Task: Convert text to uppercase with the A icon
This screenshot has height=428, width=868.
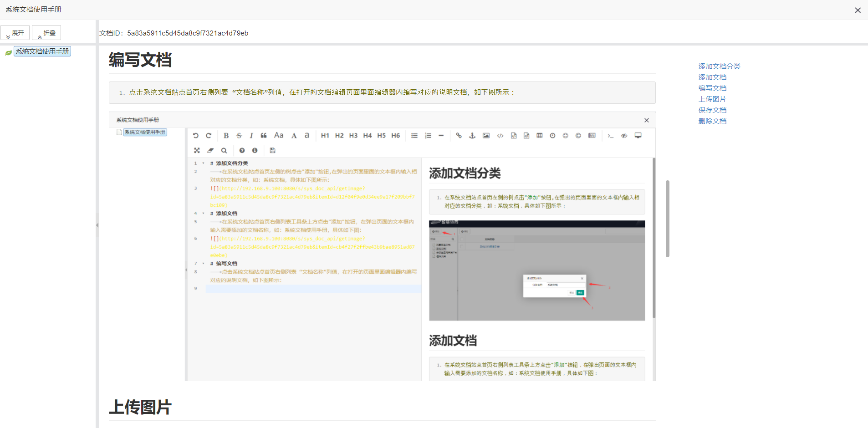Action: (x=294, y=136)
